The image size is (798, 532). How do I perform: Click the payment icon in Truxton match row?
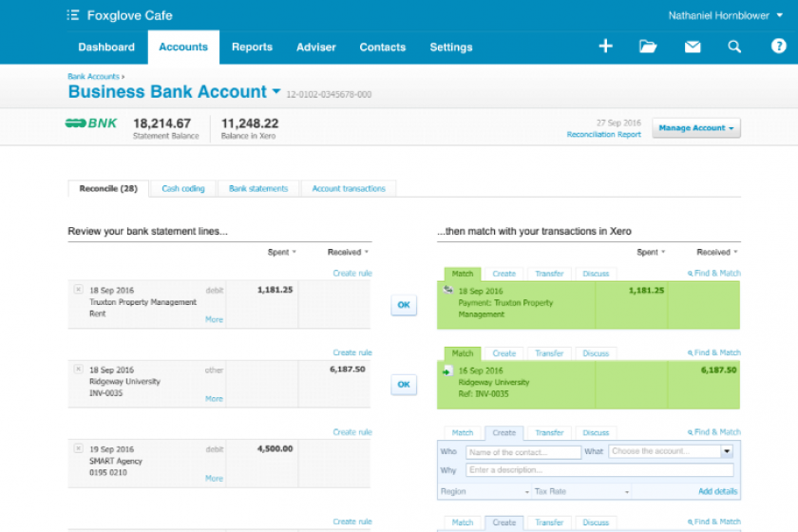pyautogui.click(x=447, y=290)
